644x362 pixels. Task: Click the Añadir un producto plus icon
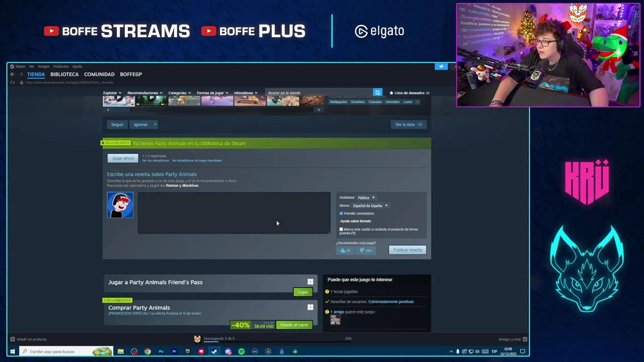coord(13,339)
